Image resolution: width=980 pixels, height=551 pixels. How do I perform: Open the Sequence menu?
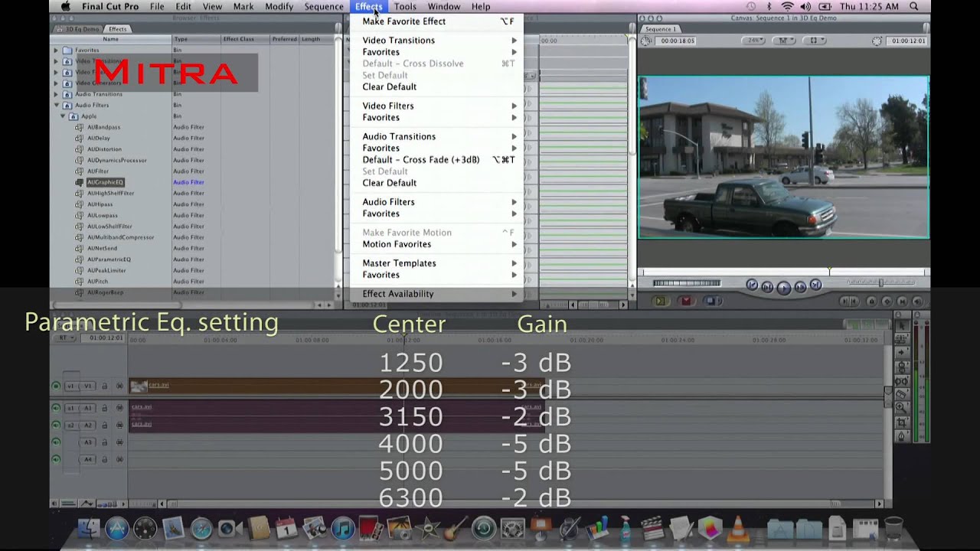324,6
